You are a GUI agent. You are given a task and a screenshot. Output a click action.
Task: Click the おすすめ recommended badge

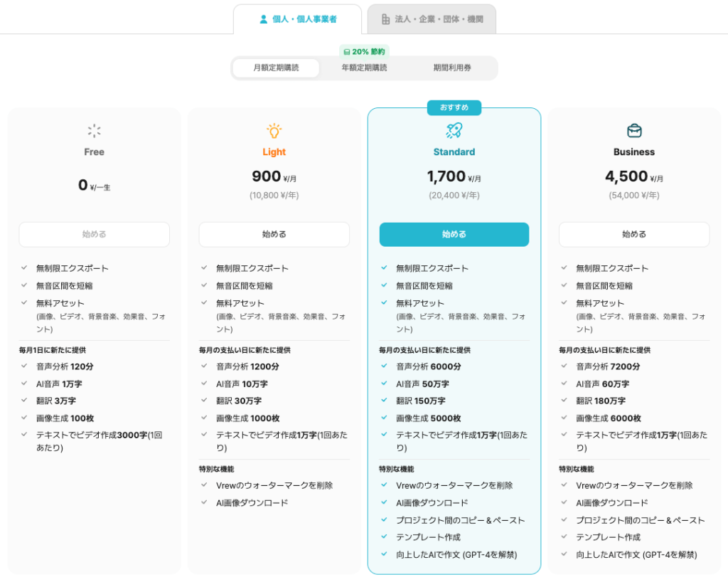pyautogui.click(x=454, y=107)
